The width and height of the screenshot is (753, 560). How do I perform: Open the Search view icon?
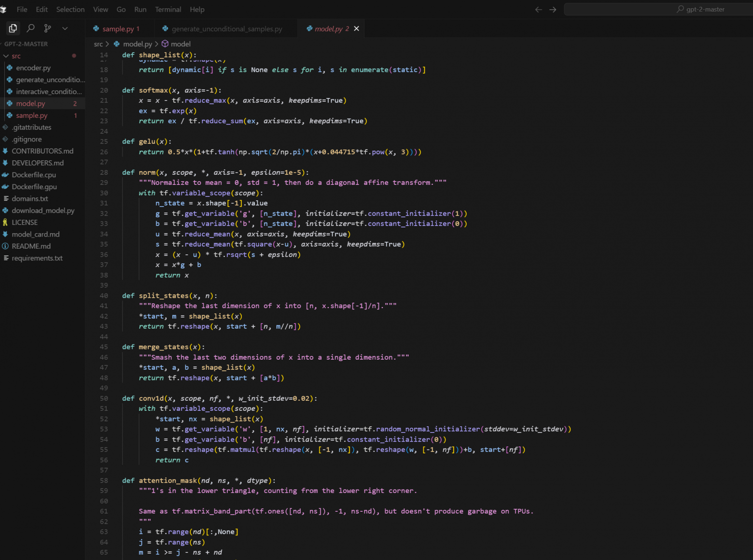point(30,28)
